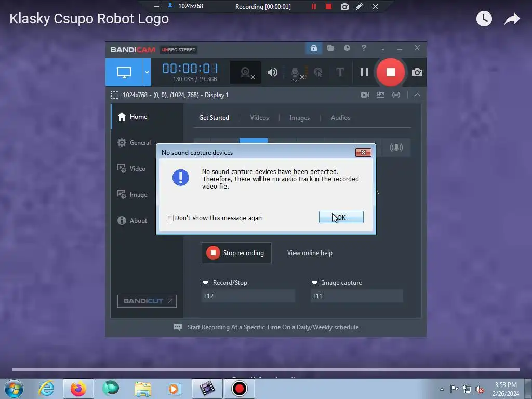The image size is (532, 399).
Task: Click the Action Center flag tray icon
Action: pos(454,389)
